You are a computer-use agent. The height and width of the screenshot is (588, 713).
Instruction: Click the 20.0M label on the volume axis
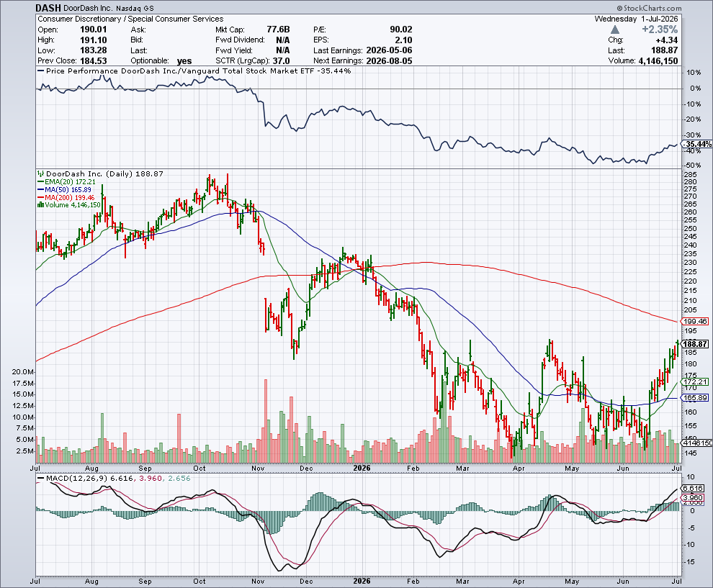pos(23,371)
